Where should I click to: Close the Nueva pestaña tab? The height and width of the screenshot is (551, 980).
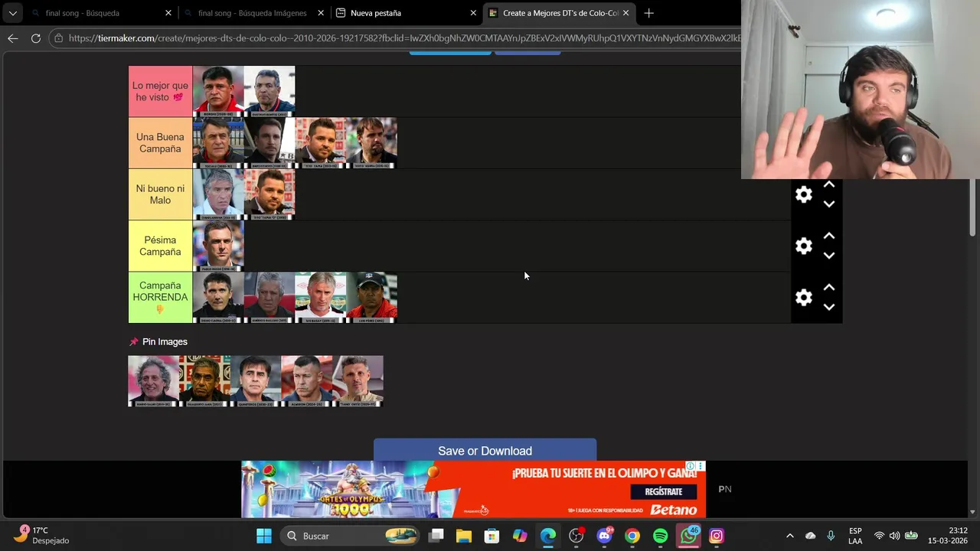pos(473,13)
